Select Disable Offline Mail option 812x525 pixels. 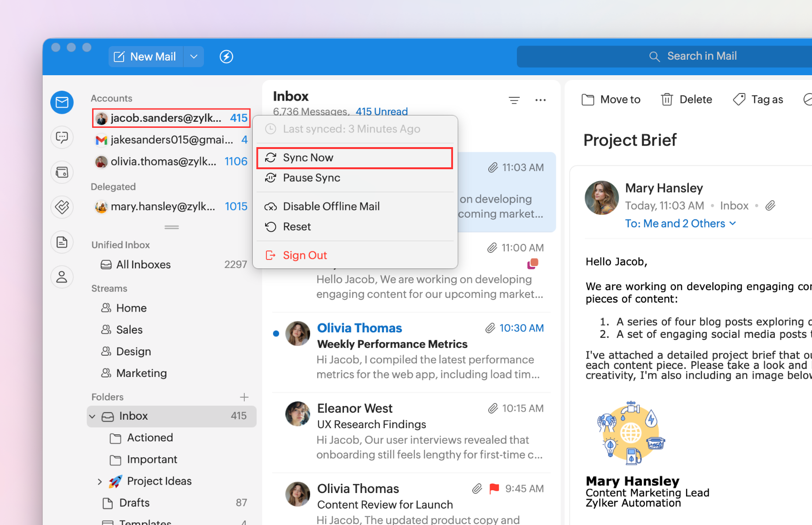331,207
